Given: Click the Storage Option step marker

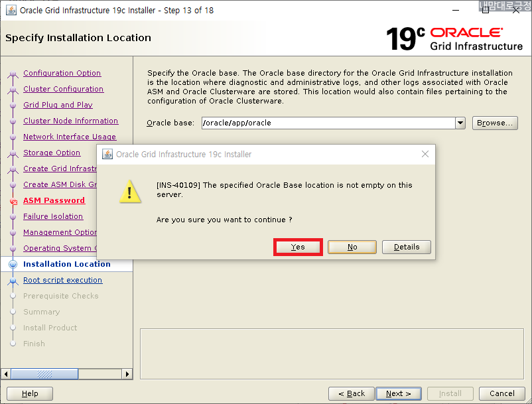Looking at the screenshot, I should pos(13,153).
